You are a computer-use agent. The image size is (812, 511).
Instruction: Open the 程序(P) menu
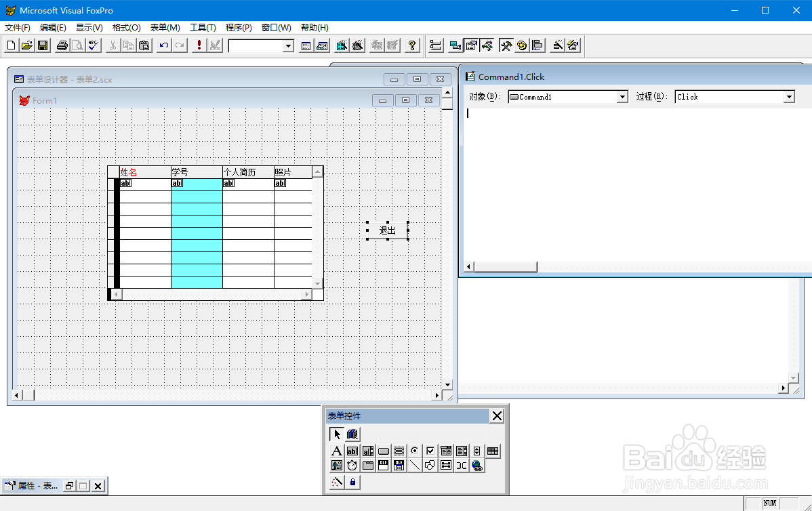pyautogui.click(x=239, y=27)
